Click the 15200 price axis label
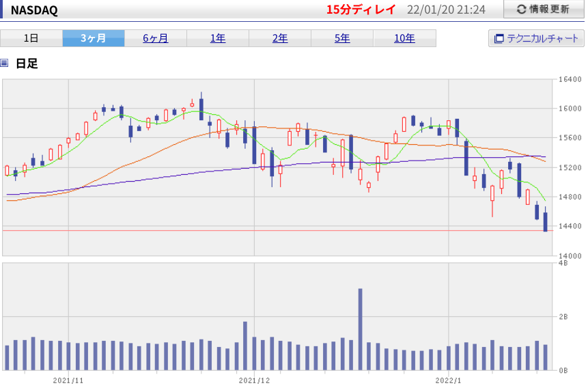The image size is (588, 390). coord(570,167)
